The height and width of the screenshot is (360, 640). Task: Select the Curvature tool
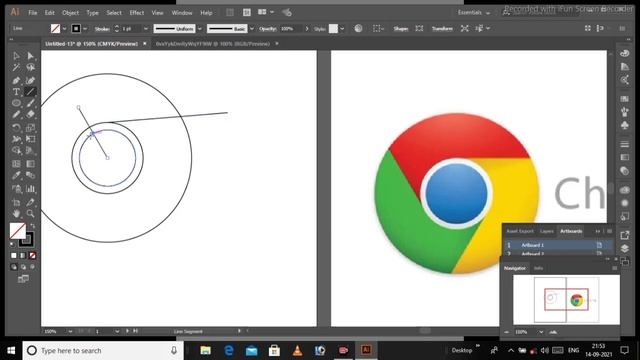click(31, 80)
